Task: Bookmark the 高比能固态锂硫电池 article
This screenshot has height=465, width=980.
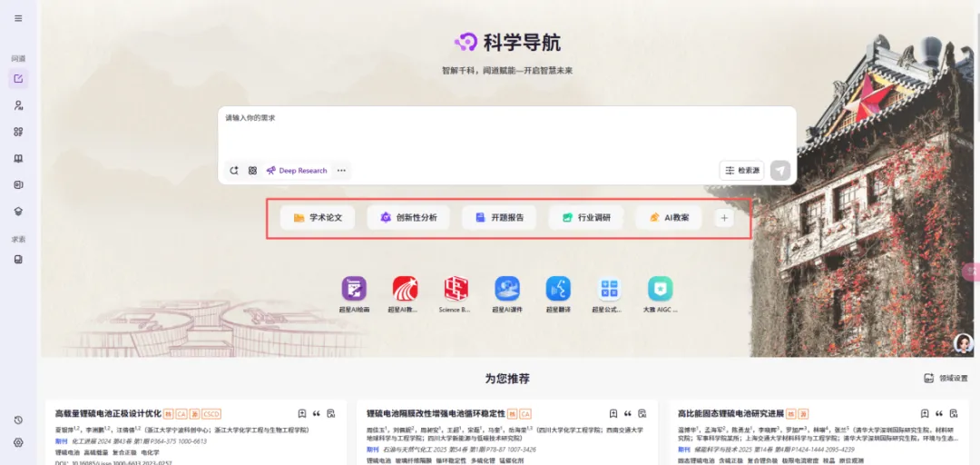Action: pos(925,413)
